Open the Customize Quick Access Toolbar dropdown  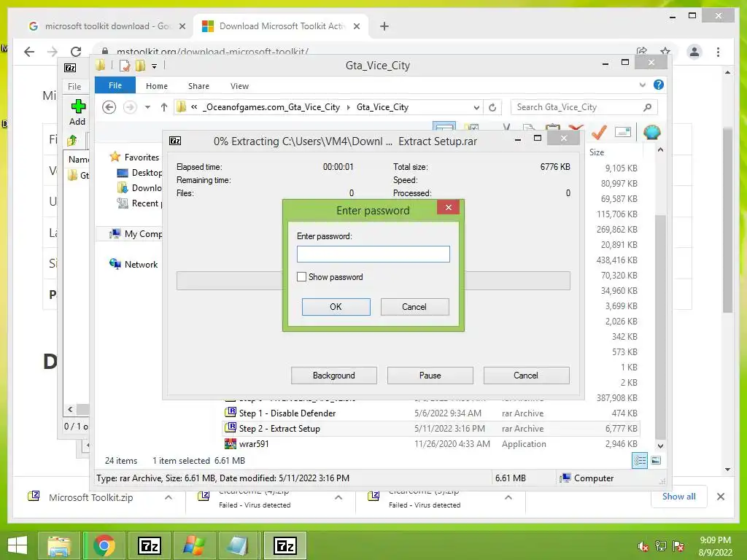[154, 66]
